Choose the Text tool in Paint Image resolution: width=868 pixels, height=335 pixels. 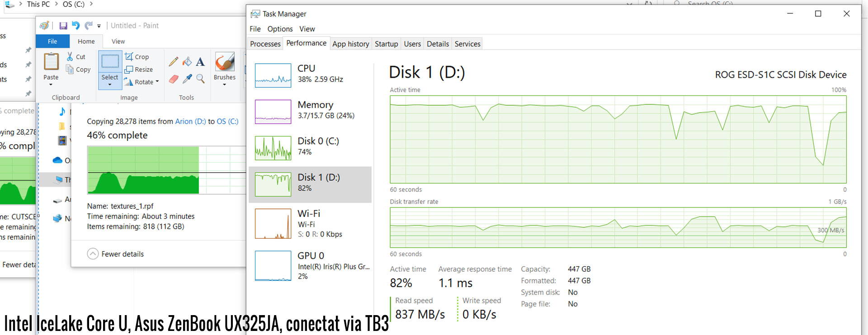click(200, 61)
